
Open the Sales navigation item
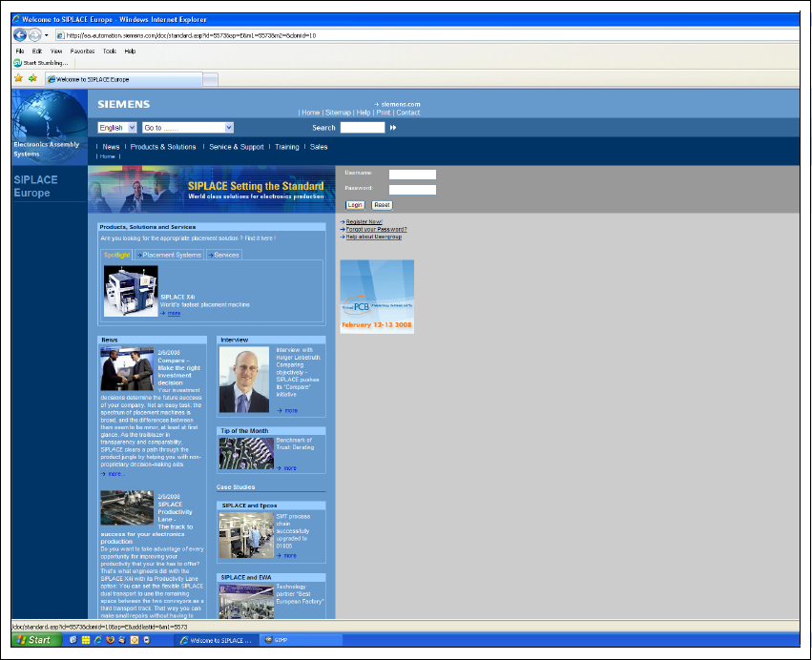[x=319, y=147]
